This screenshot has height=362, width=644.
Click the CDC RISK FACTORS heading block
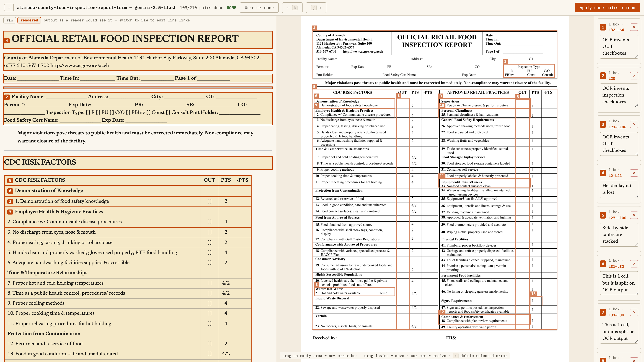point(138,163)
